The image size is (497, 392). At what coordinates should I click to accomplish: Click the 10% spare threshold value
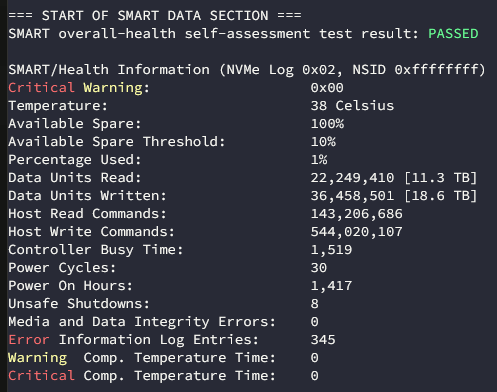[323, 142]
